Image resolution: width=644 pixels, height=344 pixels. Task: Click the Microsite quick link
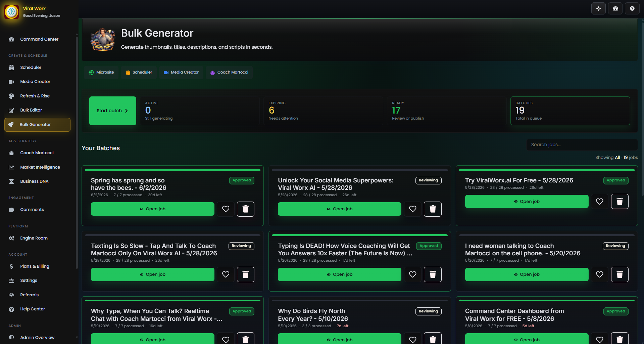coord(101,73)
